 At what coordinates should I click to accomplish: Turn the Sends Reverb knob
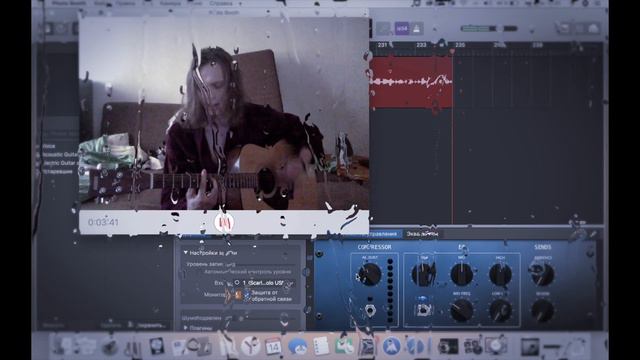(542, 310)
